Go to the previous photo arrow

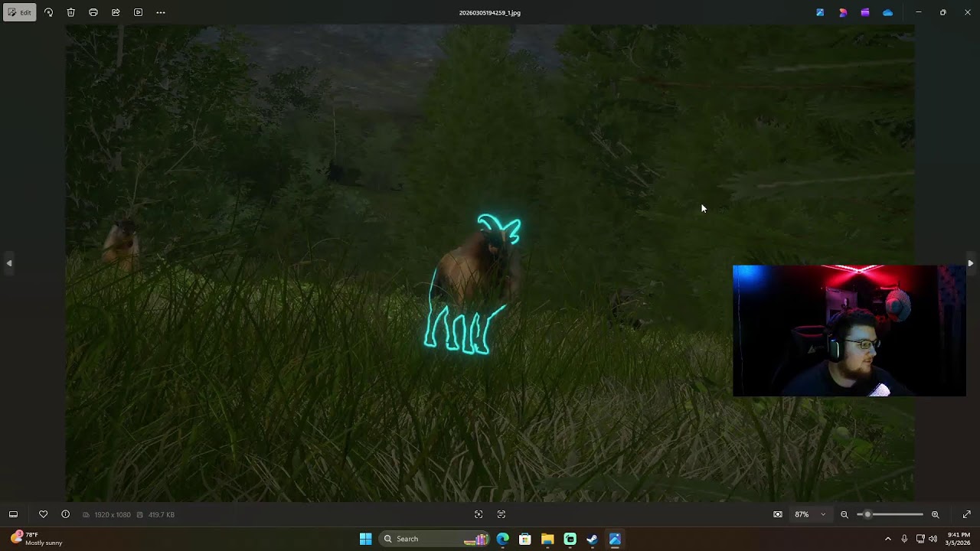tap(9, 263)
